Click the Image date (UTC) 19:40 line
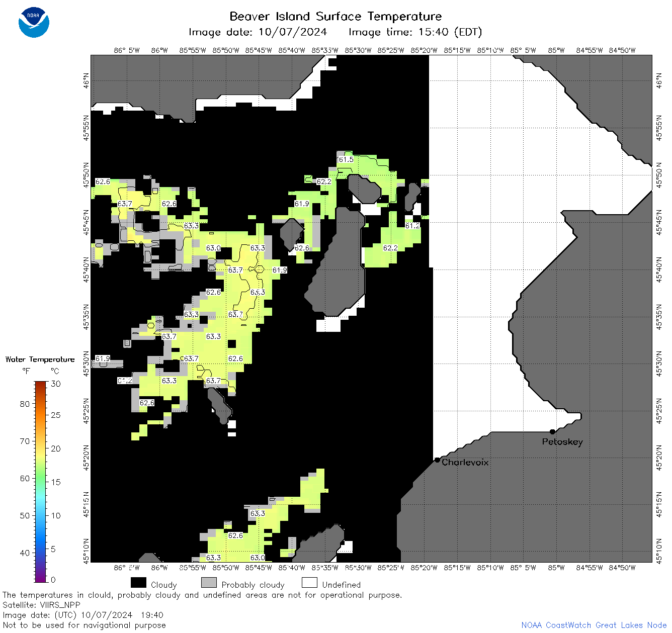The image size is (672, 633). point(83,615)
